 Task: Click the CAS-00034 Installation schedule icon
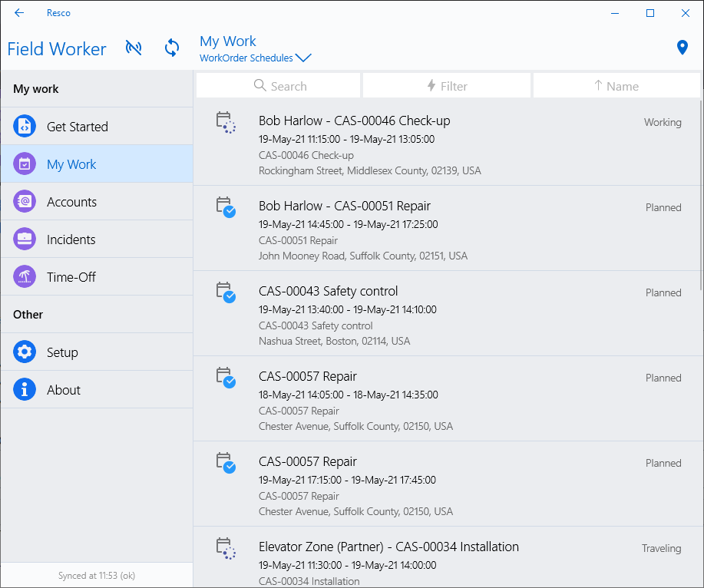tap(226, 549)
